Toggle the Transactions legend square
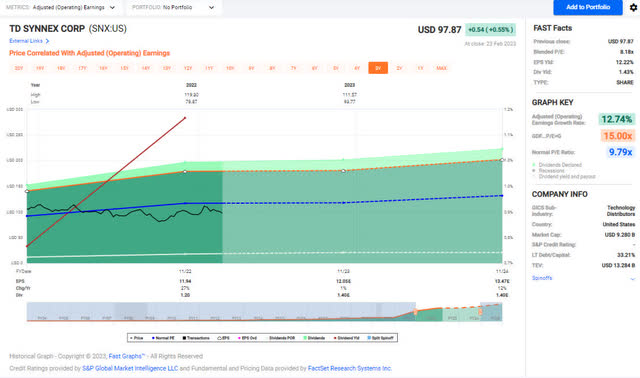Screen dimensions: 640x378 coord(184,338)
